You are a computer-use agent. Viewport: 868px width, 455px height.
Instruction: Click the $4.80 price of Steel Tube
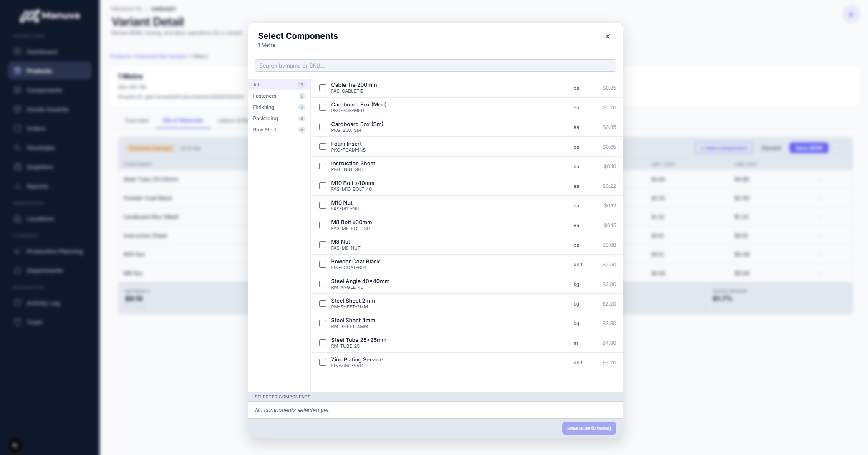pyautogui.click(x=609, y=343)
